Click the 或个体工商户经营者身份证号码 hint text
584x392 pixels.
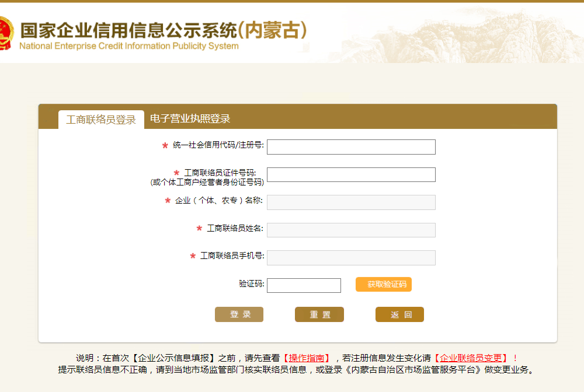(207, 182)
